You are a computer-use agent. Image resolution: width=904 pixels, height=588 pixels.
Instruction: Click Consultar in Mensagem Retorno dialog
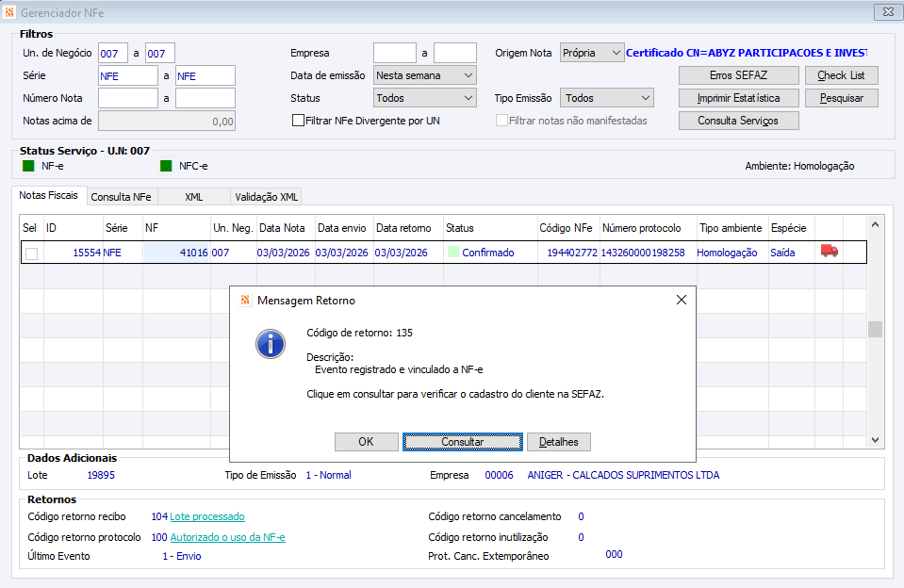[x=463, y=442]
